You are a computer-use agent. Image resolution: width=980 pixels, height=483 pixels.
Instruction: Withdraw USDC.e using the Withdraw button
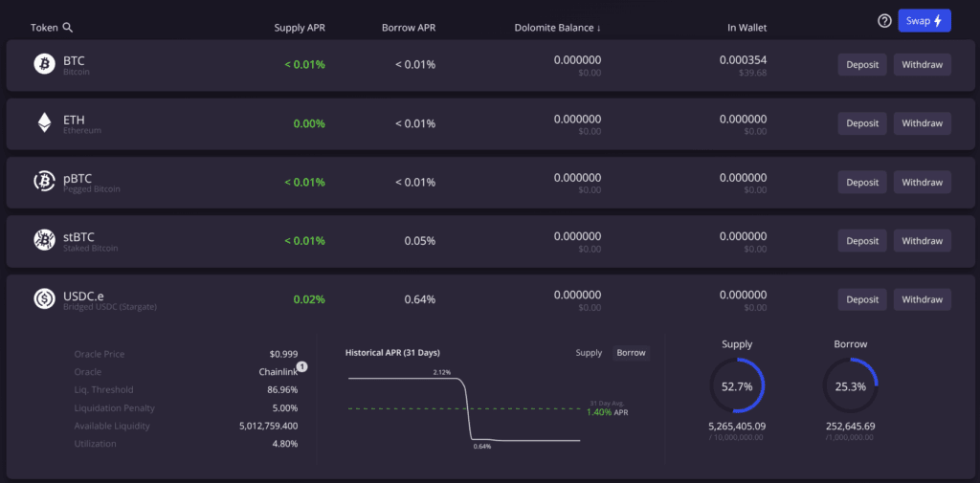click(922, 299)
